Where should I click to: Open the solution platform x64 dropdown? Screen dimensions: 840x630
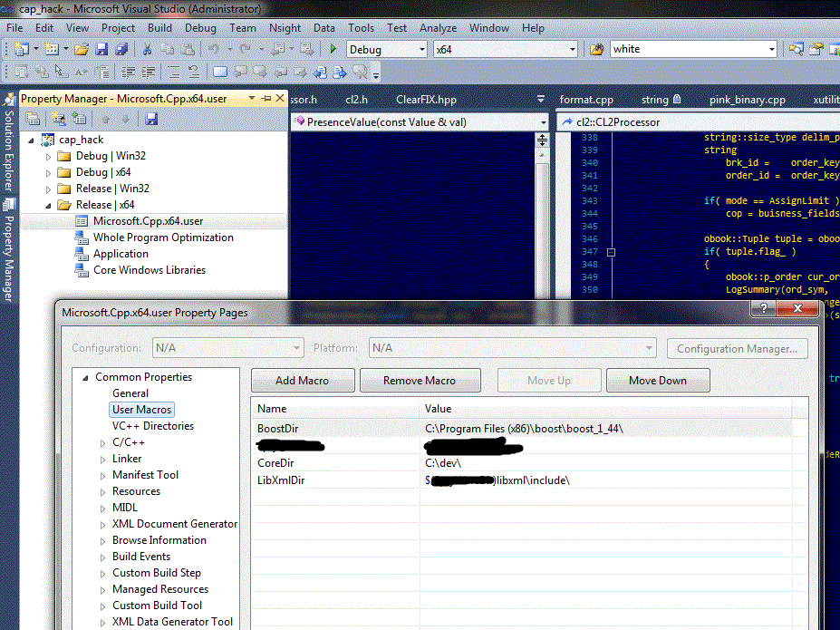click(572, 49)
